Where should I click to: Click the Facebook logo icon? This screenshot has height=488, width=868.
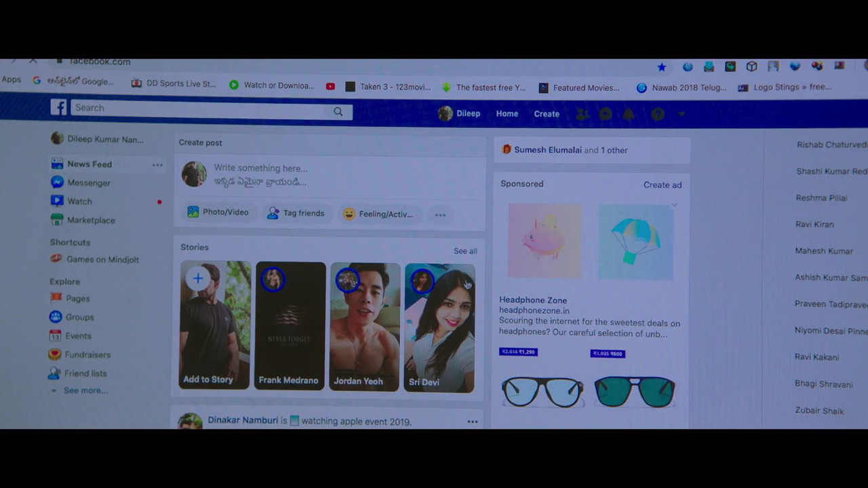[x=58, y=107]
